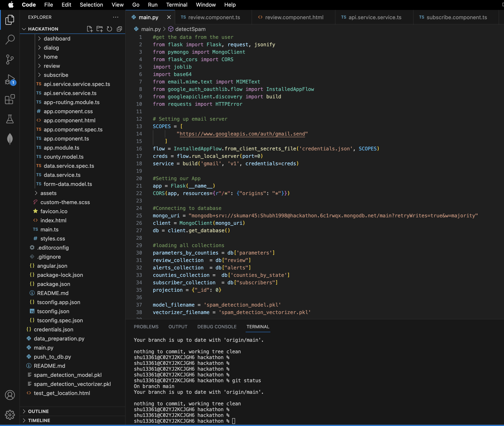
Task: Open credentials.json in the Explorer
Action: point(53,329)
